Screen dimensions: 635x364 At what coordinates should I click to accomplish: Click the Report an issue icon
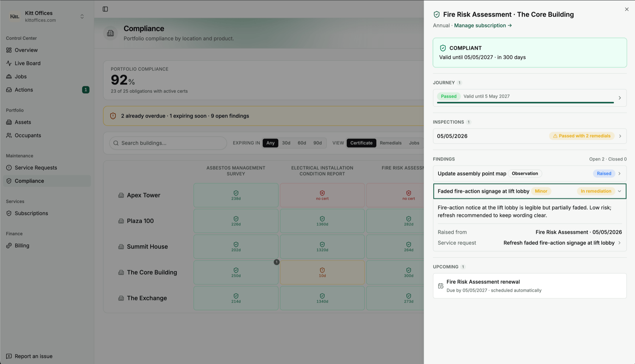click(9, 356)
